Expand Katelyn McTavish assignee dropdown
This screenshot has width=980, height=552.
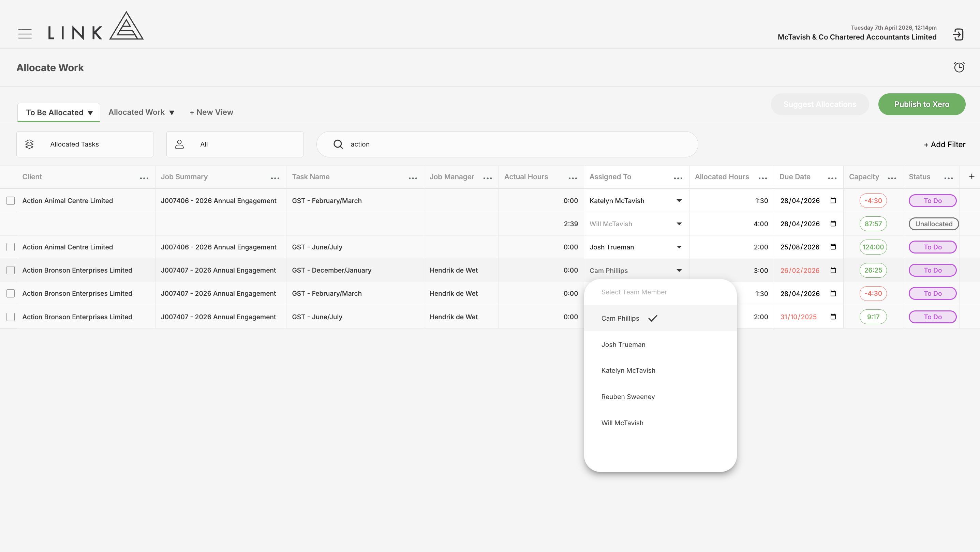[x=679, y=201]
